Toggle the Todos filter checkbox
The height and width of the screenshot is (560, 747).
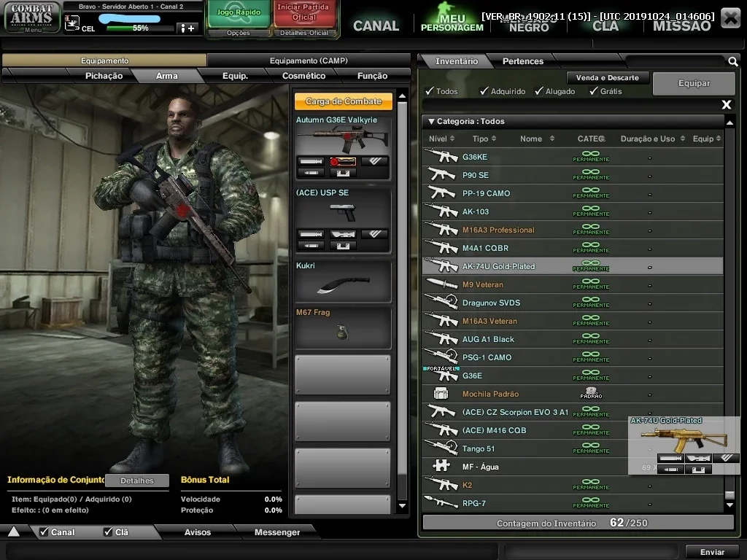430,91
